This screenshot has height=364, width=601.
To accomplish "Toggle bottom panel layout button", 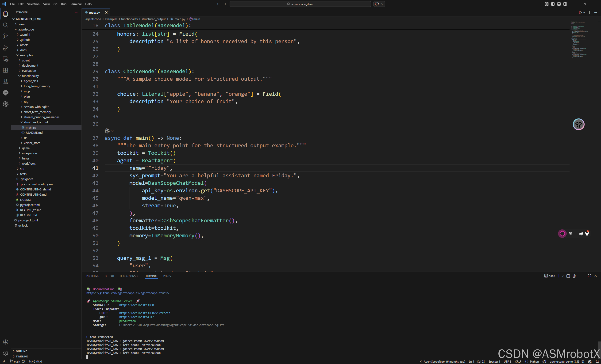I will point(559,4).
